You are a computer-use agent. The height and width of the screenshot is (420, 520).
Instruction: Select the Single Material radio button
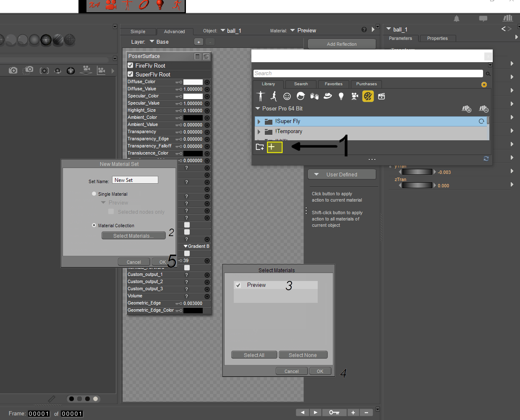94,194
